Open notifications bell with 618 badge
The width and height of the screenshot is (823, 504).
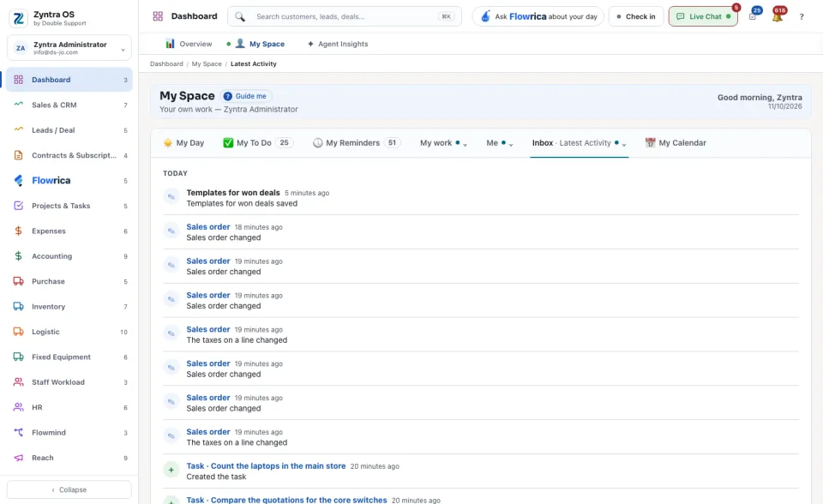pos(778,15)
